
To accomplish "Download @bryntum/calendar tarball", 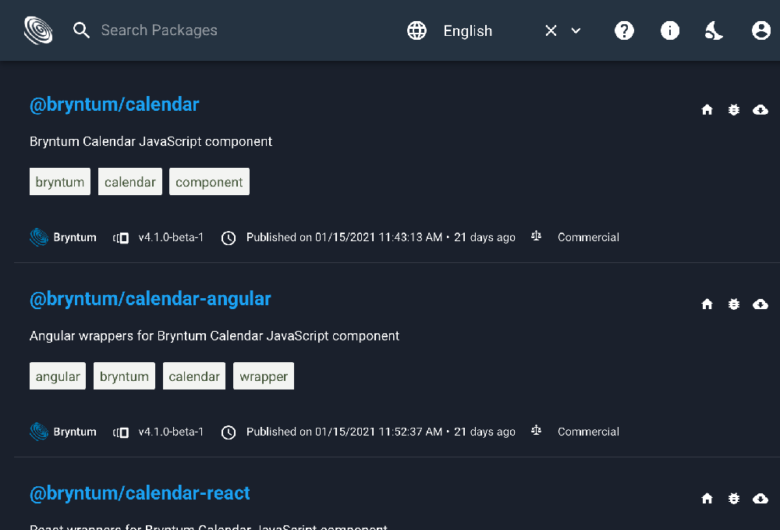I will (x=760, y=109).
